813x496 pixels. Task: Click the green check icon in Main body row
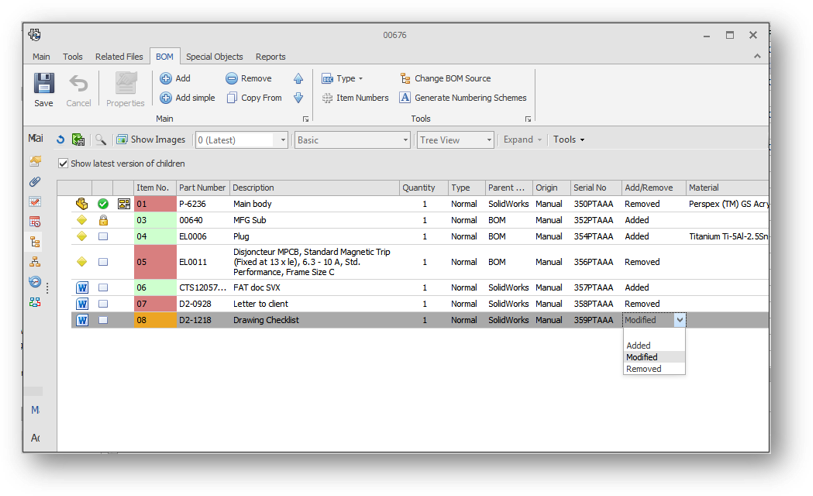point(103,204)
